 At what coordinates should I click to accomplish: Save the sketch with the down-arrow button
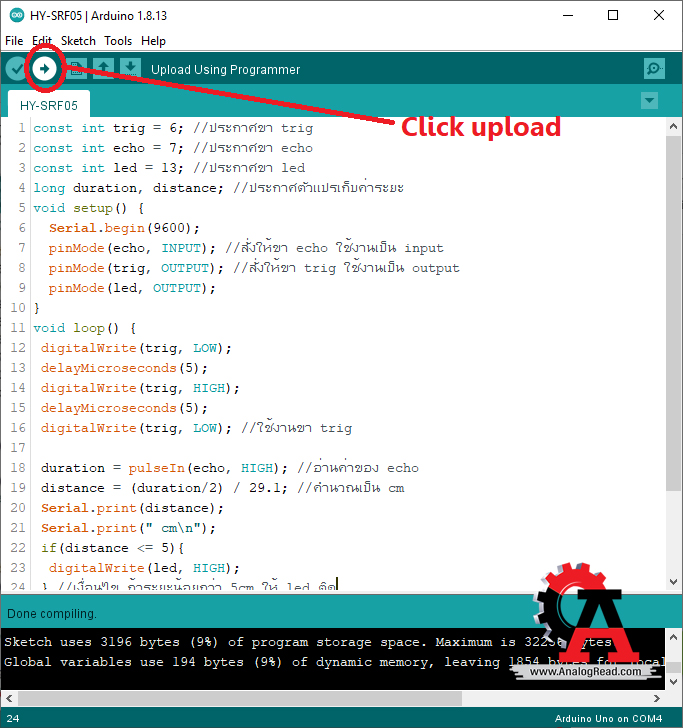(x=130, y=69)
